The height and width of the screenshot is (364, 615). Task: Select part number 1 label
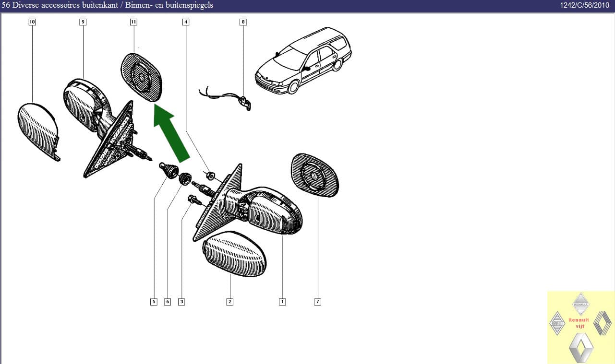(282, 302)
